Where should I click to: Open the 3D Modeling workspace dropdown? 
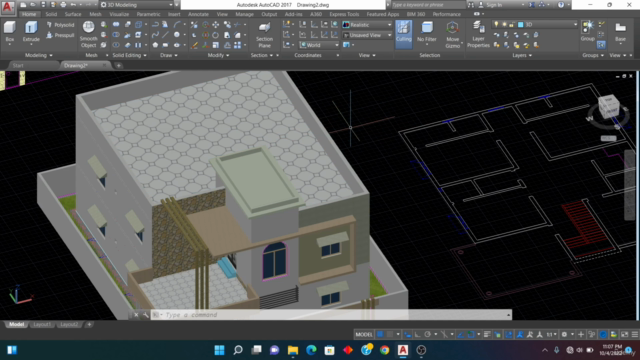(136, 5)
